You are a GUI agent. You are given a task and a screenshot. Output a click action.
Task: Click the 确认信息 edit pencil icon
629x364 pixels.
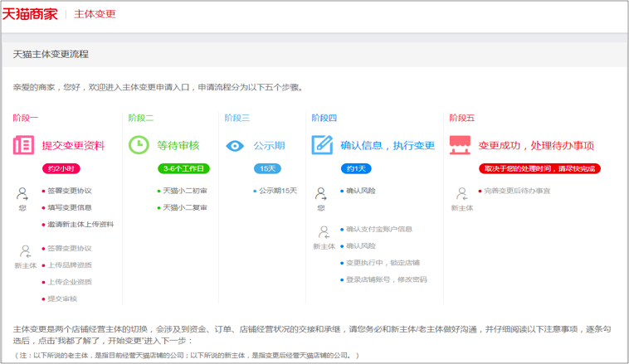[x=322, y=145]
